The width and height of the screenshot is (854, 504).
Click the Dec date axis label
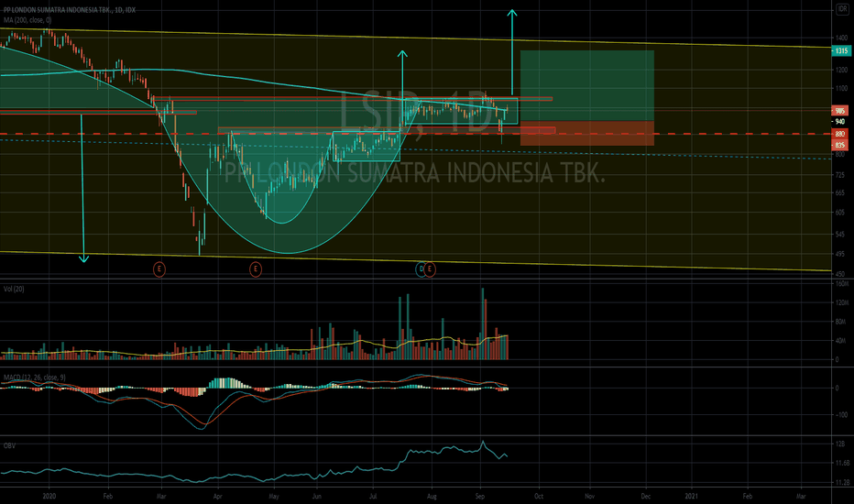(x=646, y=497)
